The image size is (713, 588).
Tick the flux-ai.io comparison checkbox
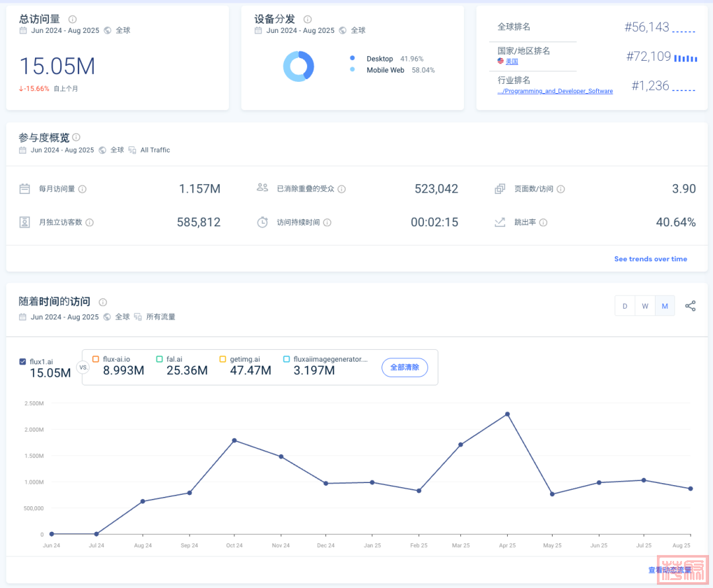point(96,359)
